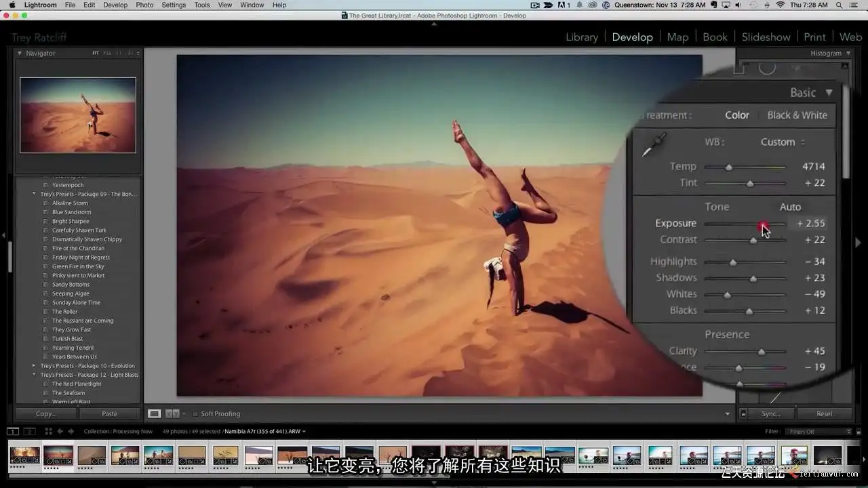Switch to Loupe view in toolbar
The height and width of the screenshot is (488, 868).
point(155,413)
